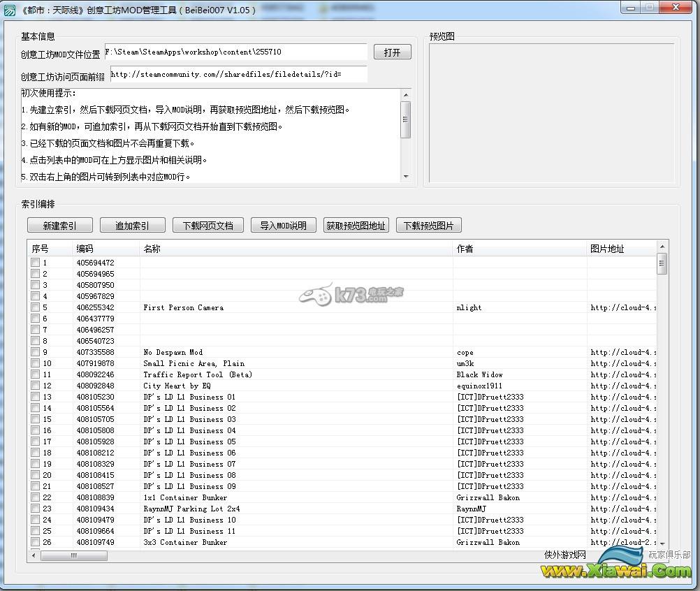700x591 pixels.
Task: Select 'RaynnMJ Parking Lot 2x4' cell
Action: coord(191,509)
